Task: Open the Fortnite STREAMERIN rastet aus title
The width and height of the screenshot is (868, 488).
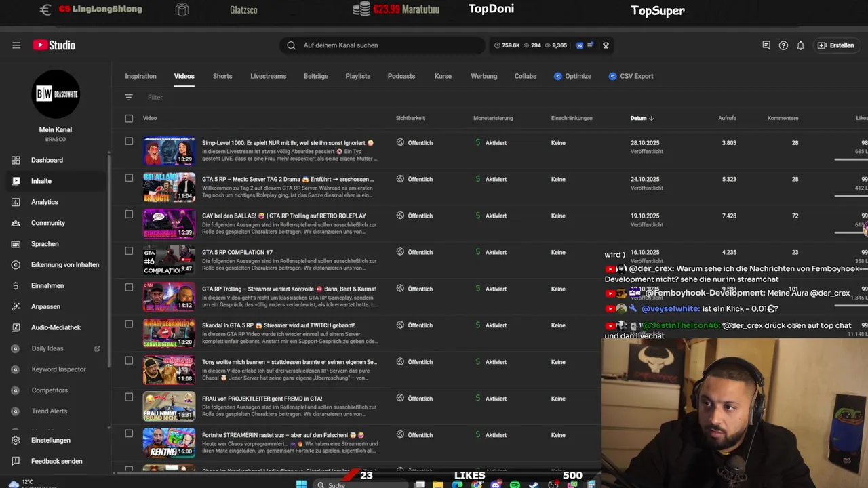Action: click(x=283, y=435)
